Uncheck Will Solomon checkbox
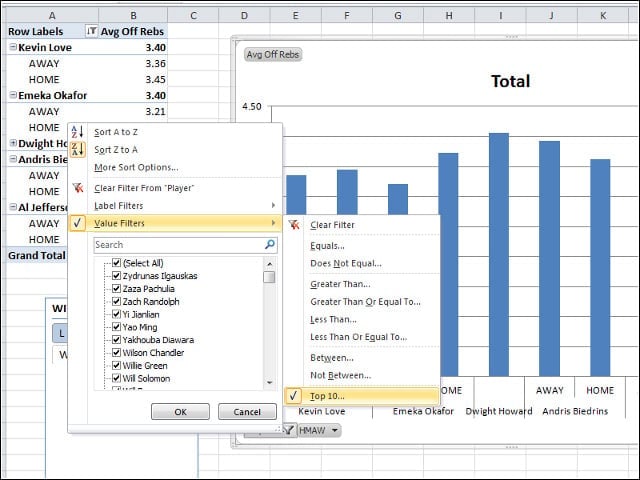Image resolution: width=640 pixels, height=480 pixels. 116,378
